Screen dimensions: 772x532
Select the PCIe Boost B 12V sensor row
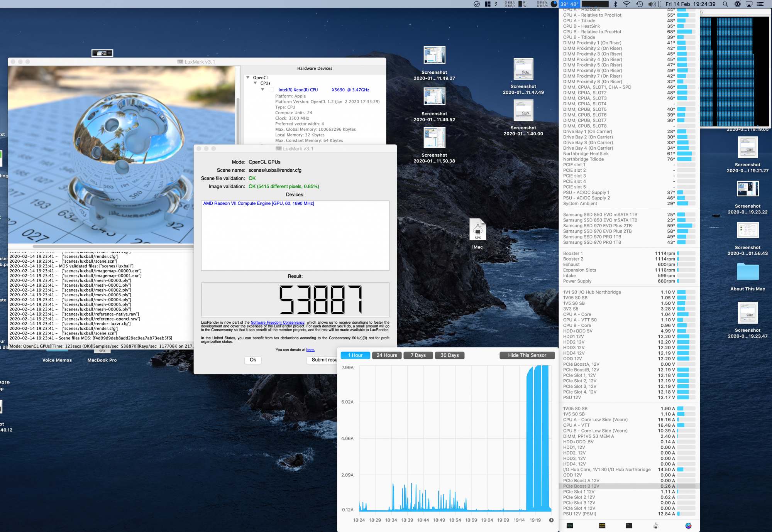(x=629, y=486)
